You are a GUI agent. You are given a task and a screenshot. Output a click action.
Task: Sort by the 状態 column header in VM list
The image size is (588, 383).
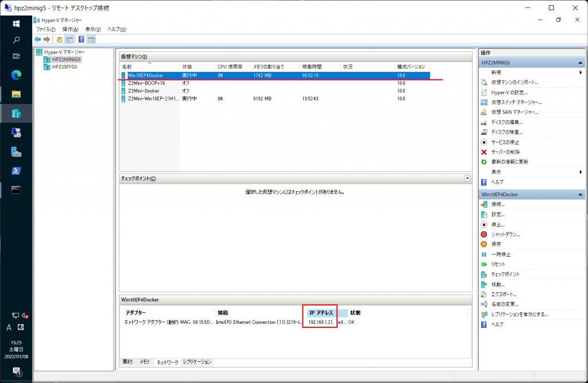pyautogui.click(x=198, y=67)
